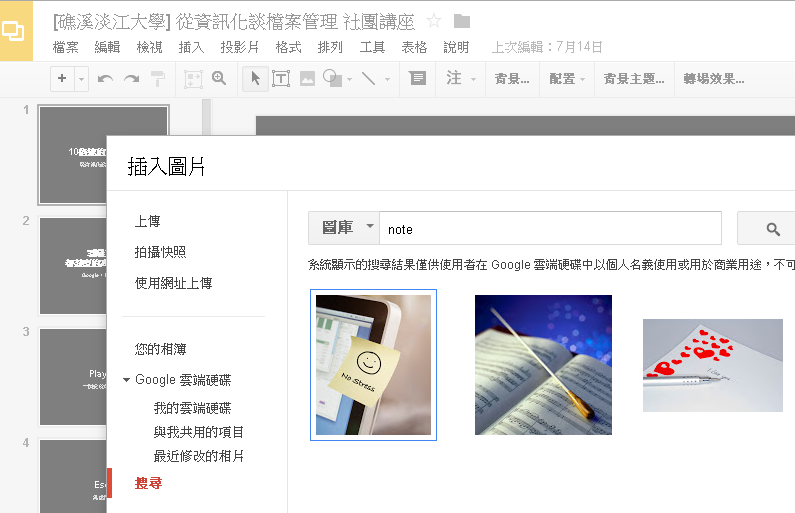This screenshot has width=795, height=513.
Task: Select the sheet music baton image
Action: [x=543, y=365]
